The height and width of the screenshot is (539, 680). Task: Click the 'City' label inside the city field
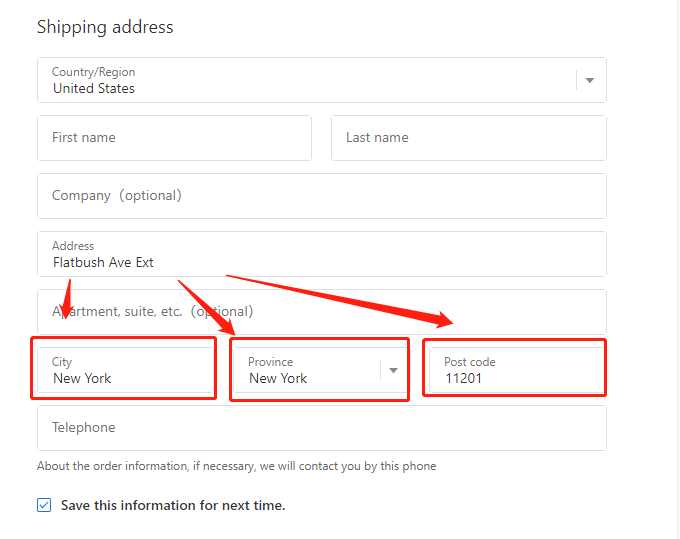click(62, 362)
